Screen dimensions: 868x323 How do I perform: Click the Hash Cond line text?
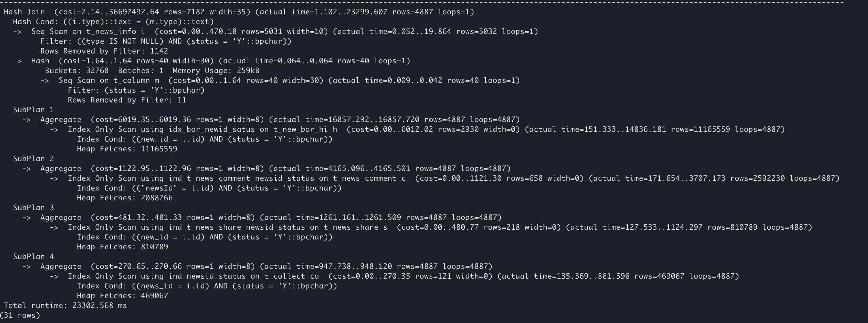[114, 22]
